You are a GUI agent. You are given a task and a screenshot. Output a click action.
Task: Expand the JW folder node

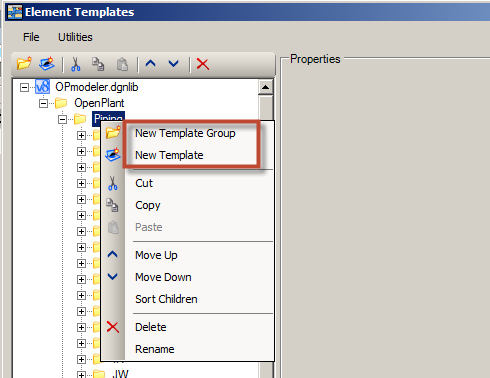pyautogui.click(x=81, y=374)
